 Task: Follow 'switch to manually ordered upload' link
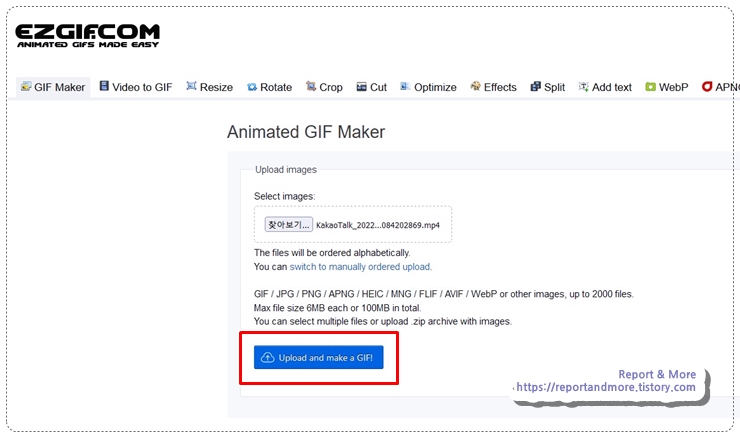point(360,267)
